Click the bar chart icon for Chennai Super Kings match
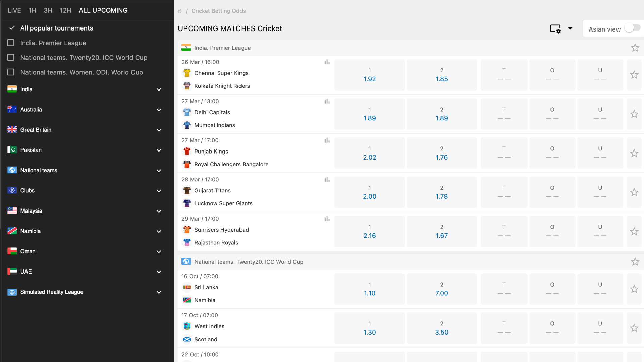Viewport: 644px width, 362px height. point(327,62)
